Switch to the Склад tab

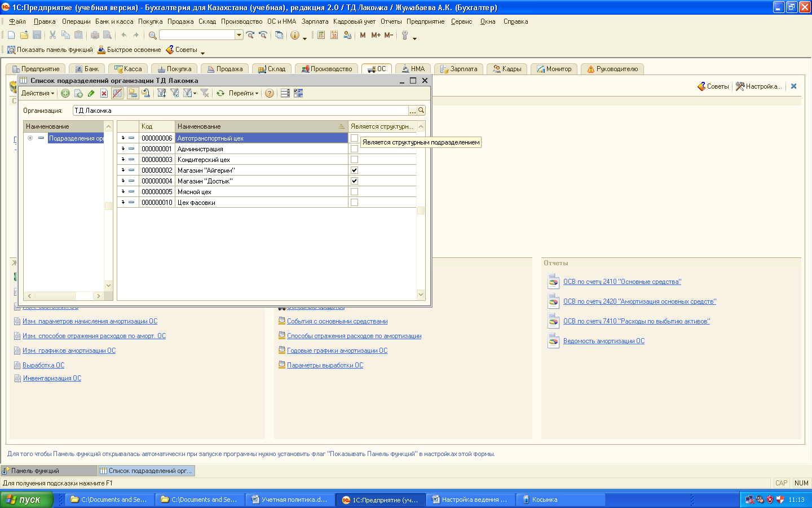[x=272, y=69]
